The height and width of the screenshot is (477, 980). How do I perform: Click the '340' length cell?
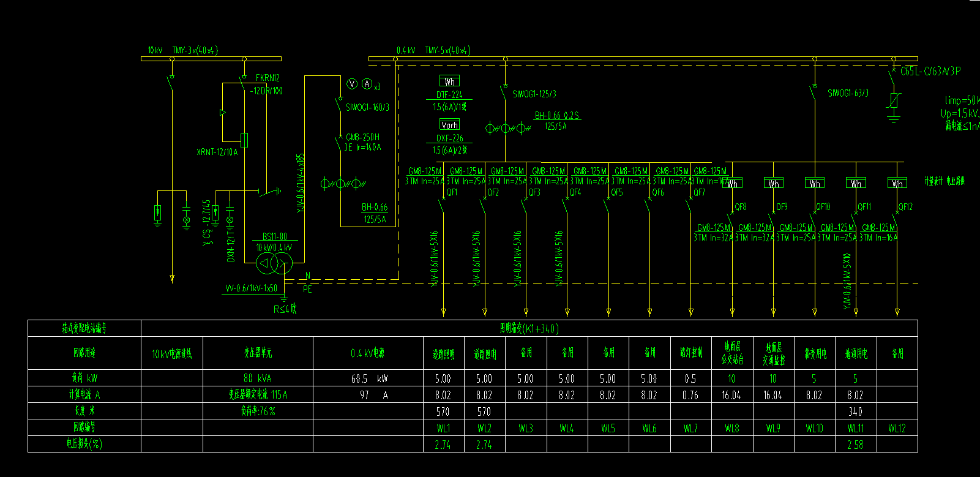click(x=855, y=411)
